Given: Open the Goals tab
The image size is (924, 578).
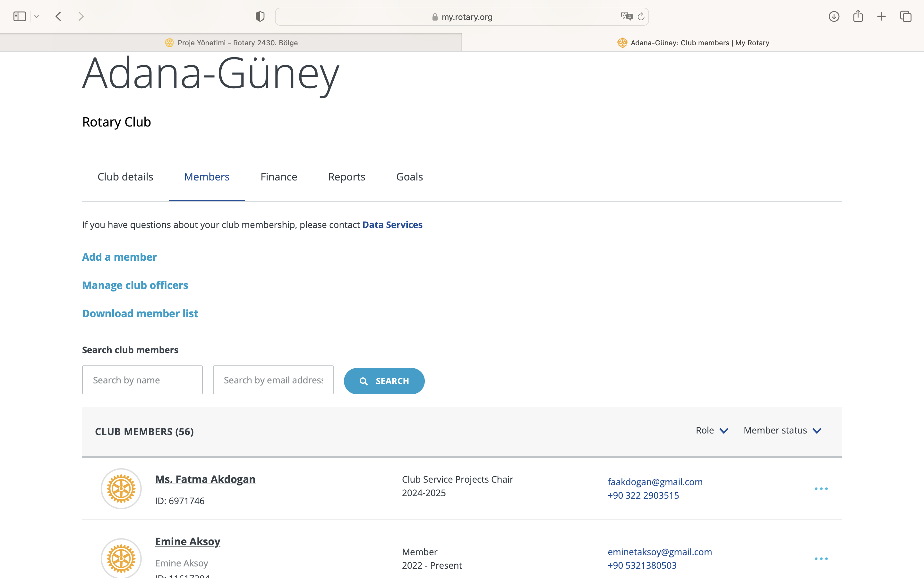Looking at the screenshot, I should (x=409, y=177).
